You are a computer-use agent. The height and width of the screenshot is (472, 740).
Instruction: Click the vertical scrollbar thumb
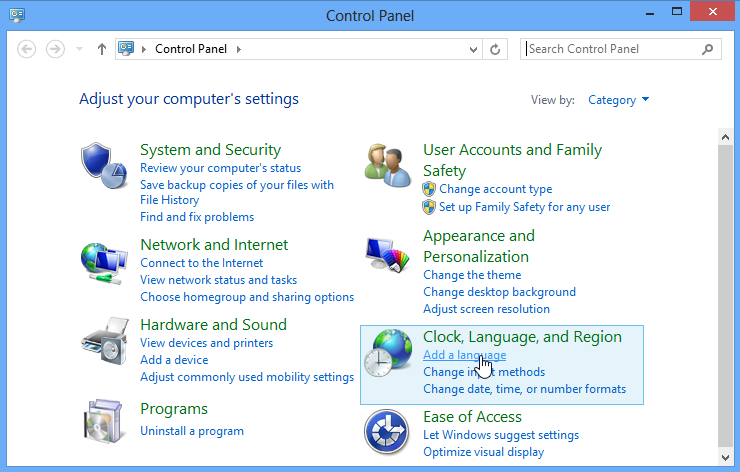pos(725,296)
